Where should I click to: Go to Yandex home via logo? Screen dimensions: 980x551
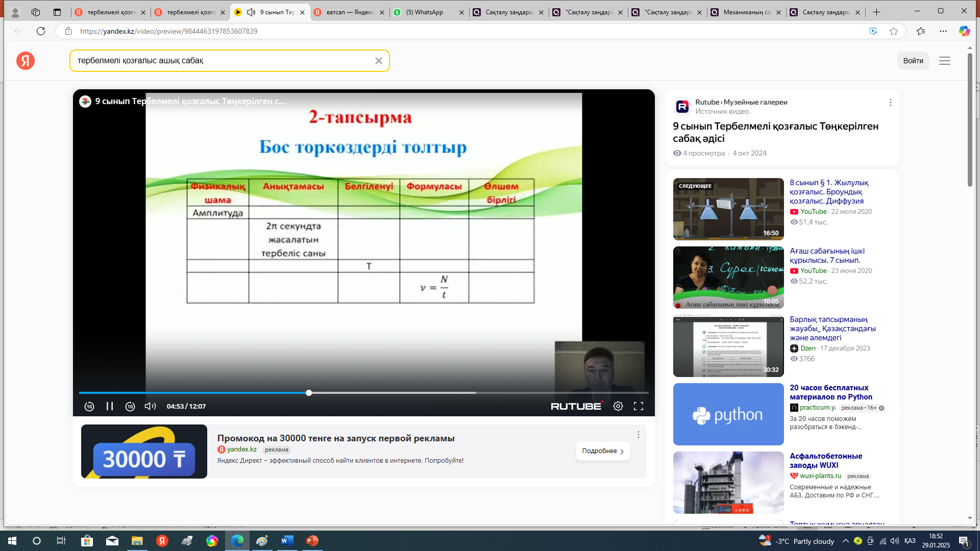coord(26,61)
